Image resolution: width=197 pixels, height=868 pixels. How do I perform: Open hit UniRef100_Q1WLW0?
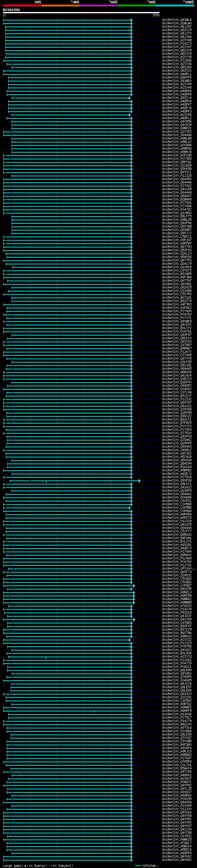(x=176, y=23)
